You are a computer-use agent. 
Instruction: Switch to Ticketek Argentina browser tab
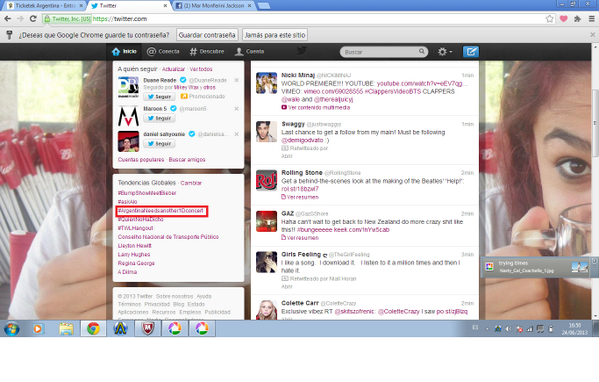click(45, 6)
